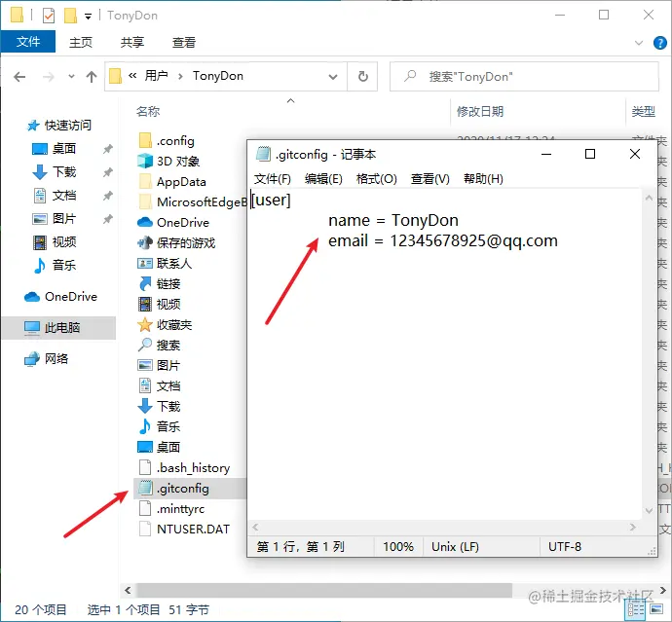Select the 链接 folder icon
672x622 pixels.
pyautogui.click(x=145, y=283)
